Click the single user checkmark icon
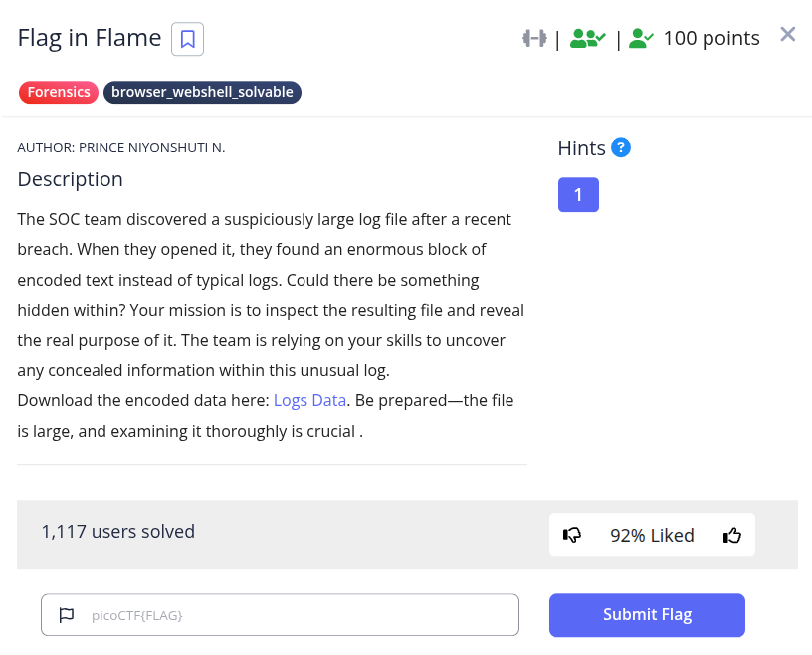Viewport: 812px width, 655px height. point(642,39)
